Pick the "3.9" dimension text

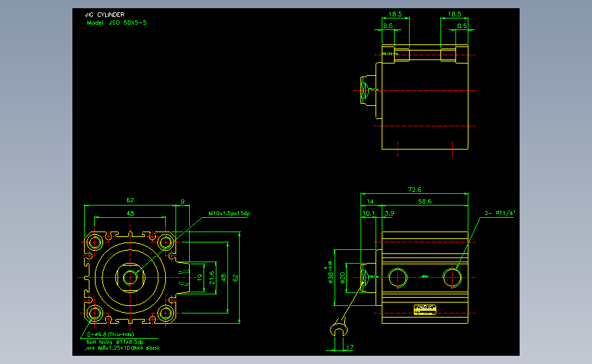pyautogui.click(x=390, y=213)
